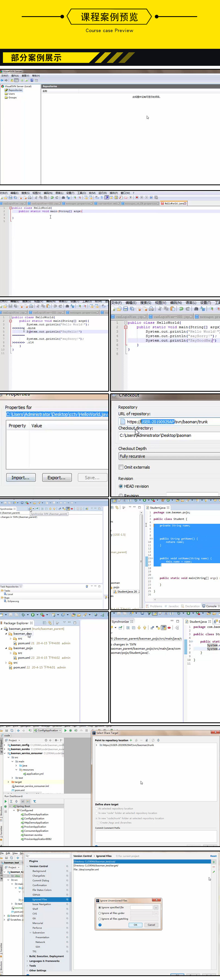The width and height of the screenshot is (220, 980).
Task: Expand repository URL node in Share Target
Action: coord(97,745)
